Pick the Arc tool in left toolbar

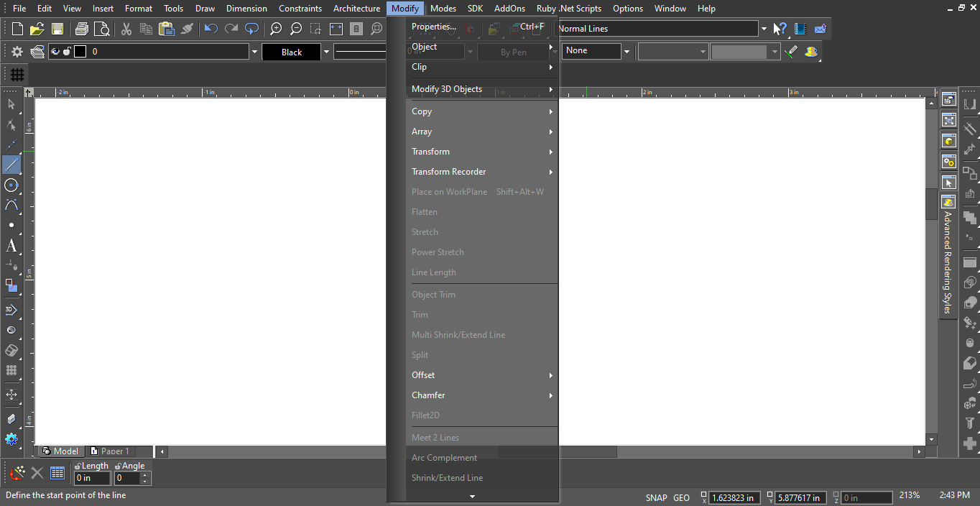pyautogui.click(x=11, y=205)
